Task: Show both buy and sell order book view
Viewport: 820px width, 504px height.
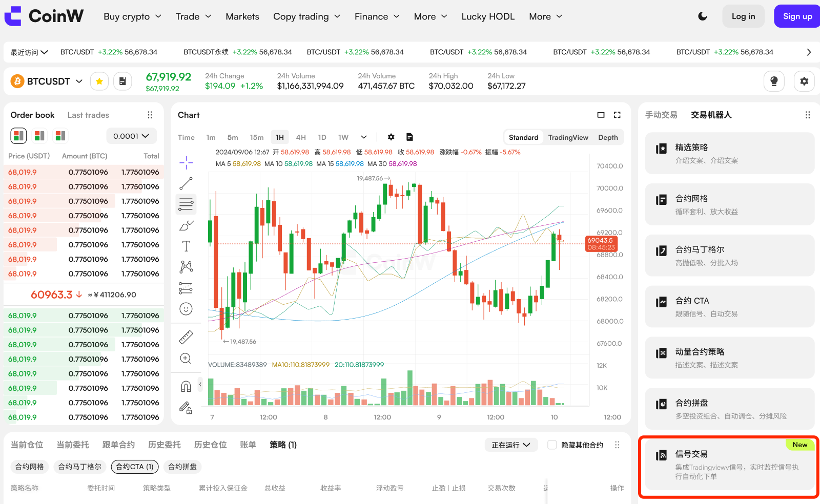Action: coord(19,136)
